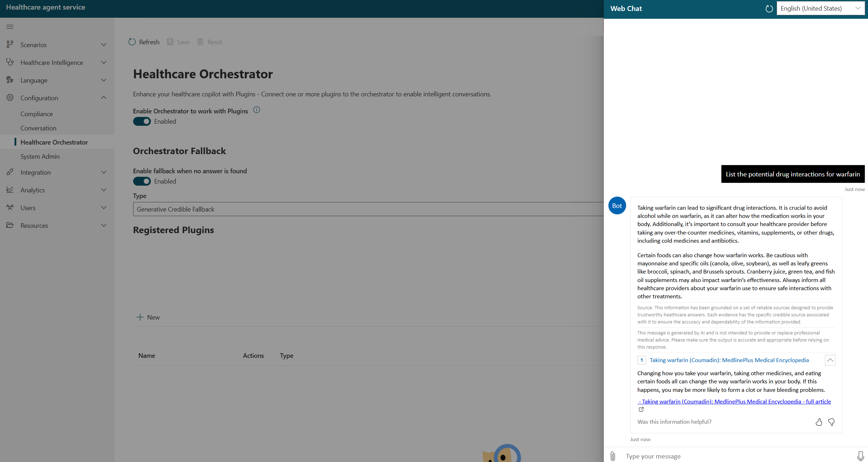
Task: Open the Compliance configuration page
Action: coord(36,114)
